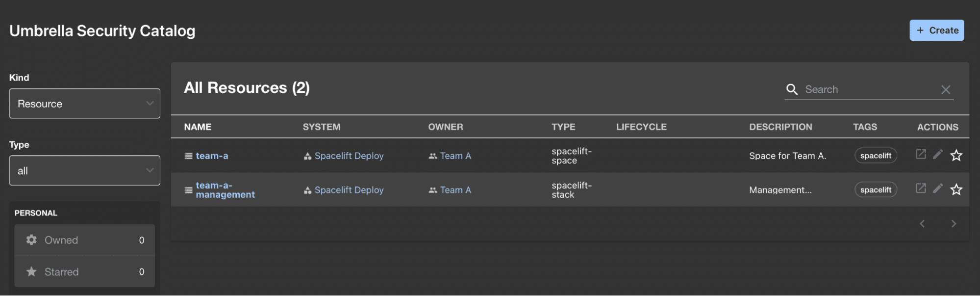Open the Type dropdown showing all
The height and width of the screenshot is (296, 980).
[84, 171]
